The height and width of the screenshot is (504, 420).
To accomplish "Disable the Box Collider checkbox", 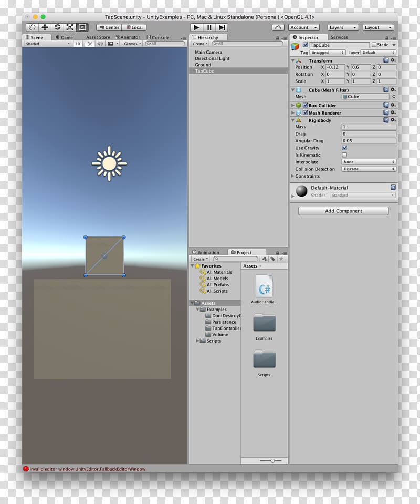I will 306,105.
